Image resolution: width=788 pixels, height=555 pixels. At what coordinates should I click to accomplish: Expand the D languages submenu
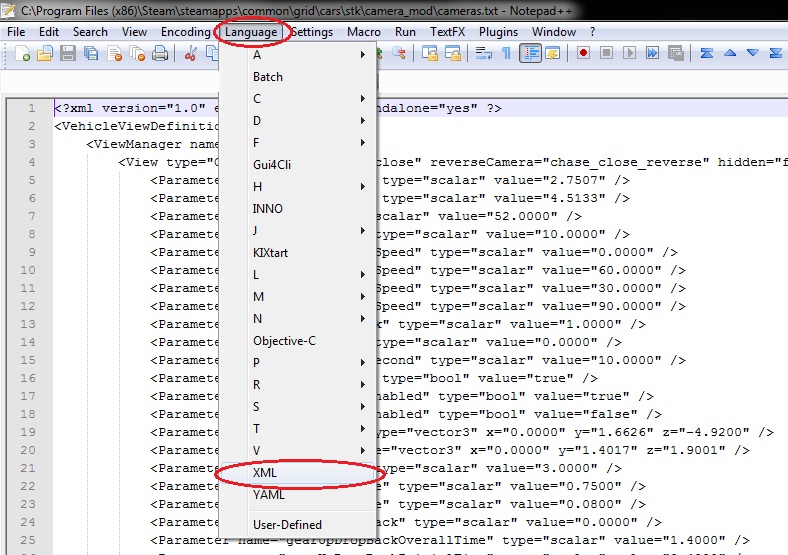299,121
